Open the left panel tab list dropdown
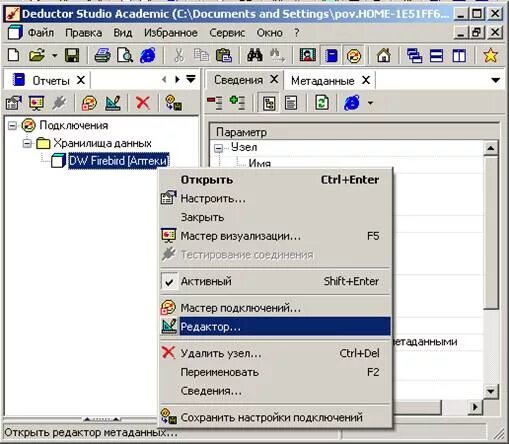Viewport: 509px width, 444px height. pos(191,79)
